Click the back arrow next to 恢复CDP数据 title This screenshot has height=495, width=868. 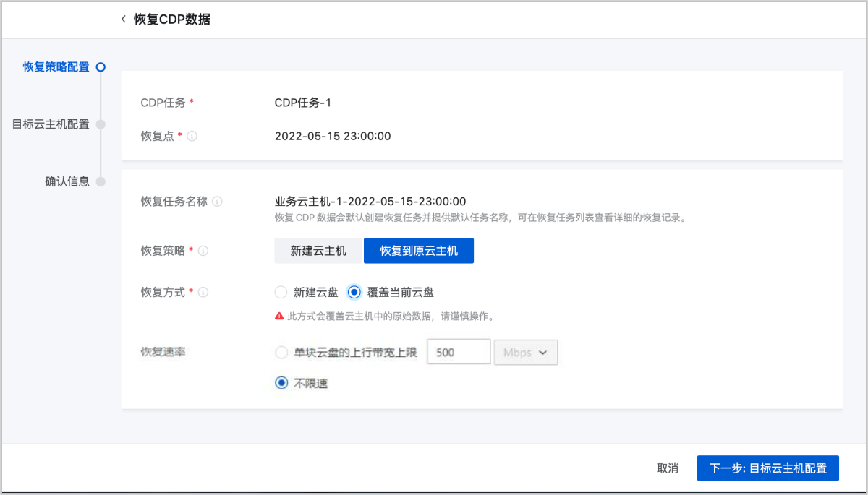click(123, 19)
